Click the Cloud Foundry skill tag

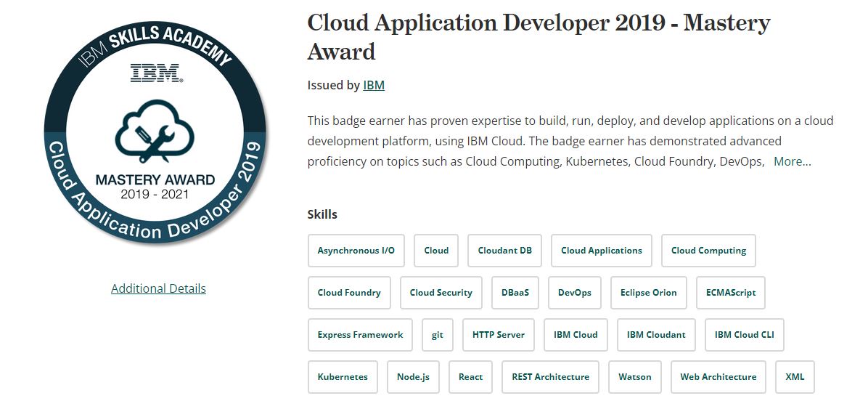(x=349, y=293)
